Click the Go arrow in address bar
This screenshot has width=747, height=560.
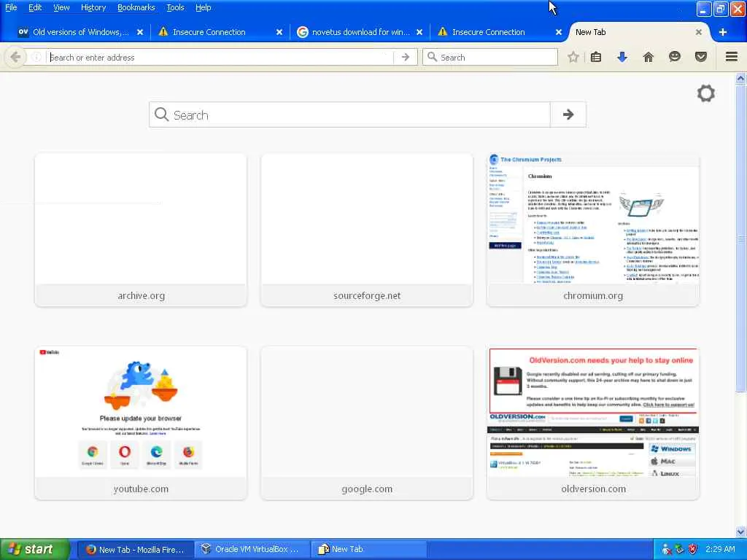[406, 57]
